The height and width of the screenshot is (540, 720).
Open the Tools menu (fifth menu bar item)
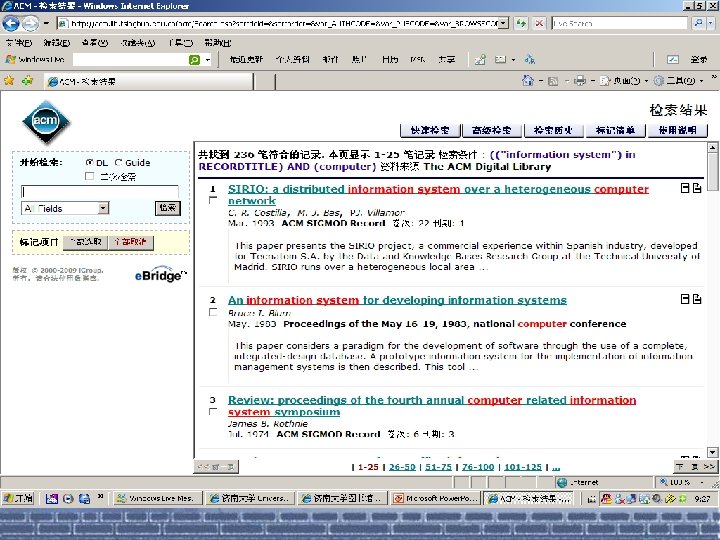click(180, 43)
